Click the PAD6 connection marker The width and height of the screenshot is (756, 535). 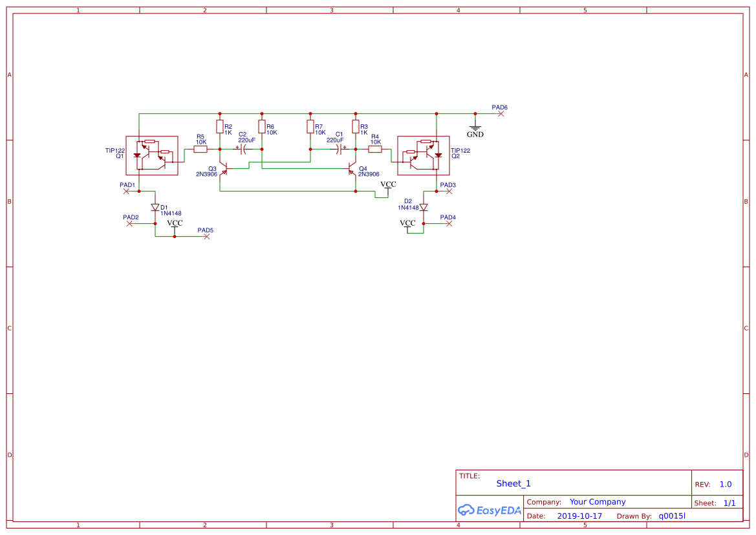[x=501, y=113]
